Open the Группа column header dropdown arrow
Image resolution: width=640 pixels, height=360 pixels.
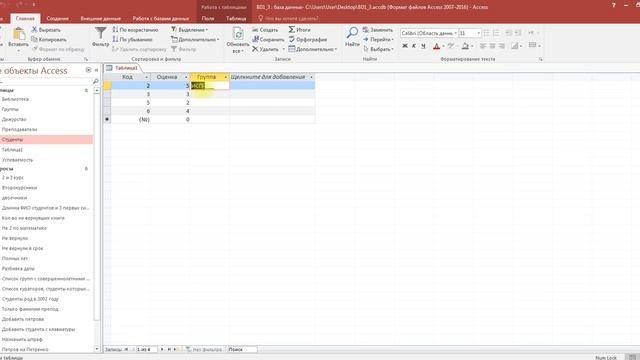click(x=225, y=77)
